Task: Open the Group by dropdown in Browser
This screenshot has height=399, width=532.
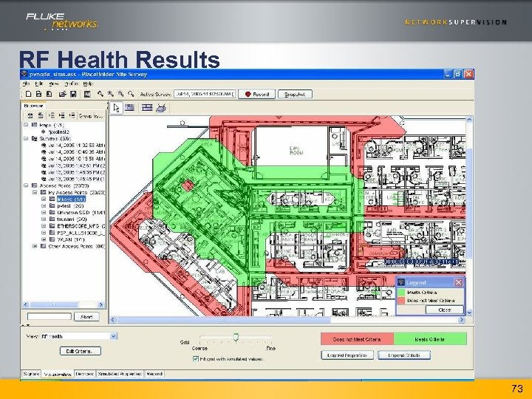Action: pyautogui.click(x=91, y=116)
